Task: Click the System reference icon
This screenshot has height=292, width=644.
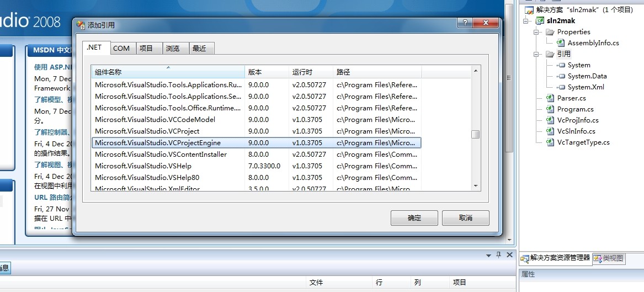Action: click(561, 65)
